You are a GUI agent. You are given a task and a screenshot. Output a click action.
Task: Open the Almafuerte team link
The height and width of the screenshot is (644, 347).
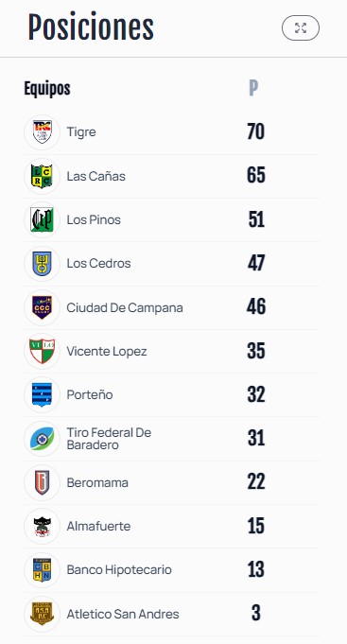(98, 526)
